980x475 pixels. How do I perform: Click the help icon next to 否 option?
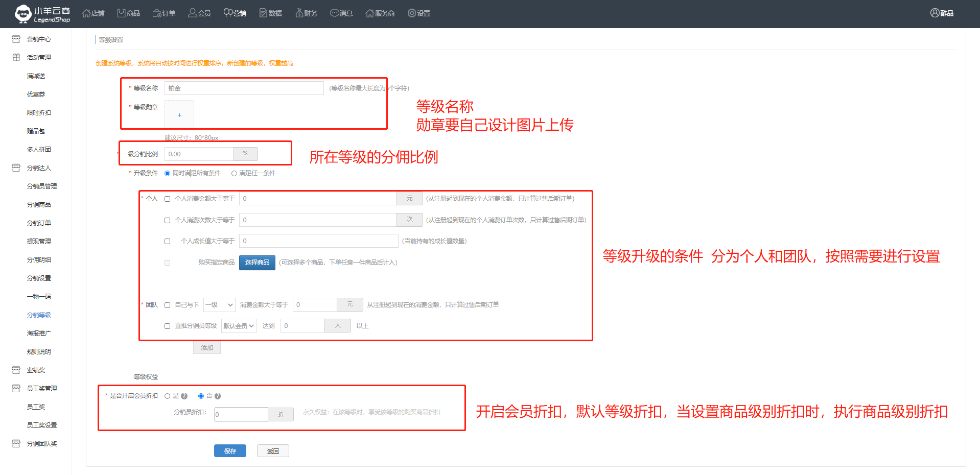tap(218, 396)
